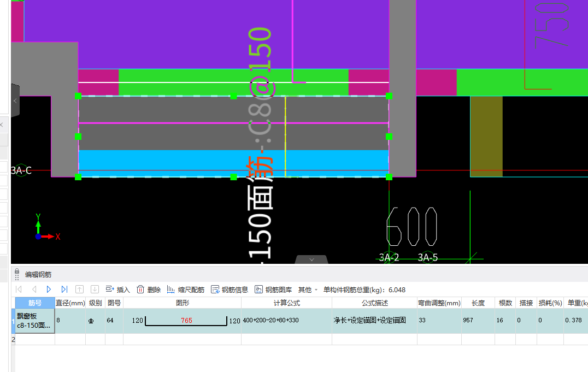This screenshot has width=588, height=372.
Task: Go to previous rebar record
Action: (x=34, y=289)
